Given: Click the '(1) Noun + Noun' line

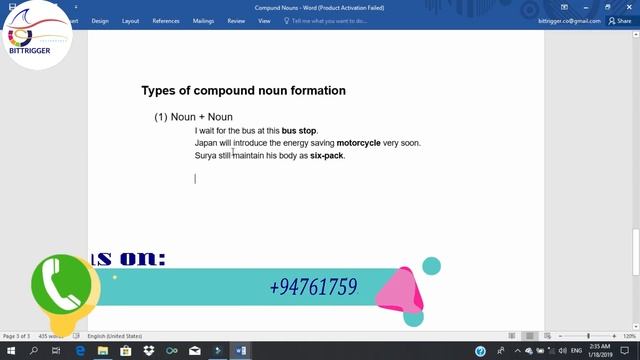Looking at the screenshot, I should pyautogui.click(x=193, y=117).
